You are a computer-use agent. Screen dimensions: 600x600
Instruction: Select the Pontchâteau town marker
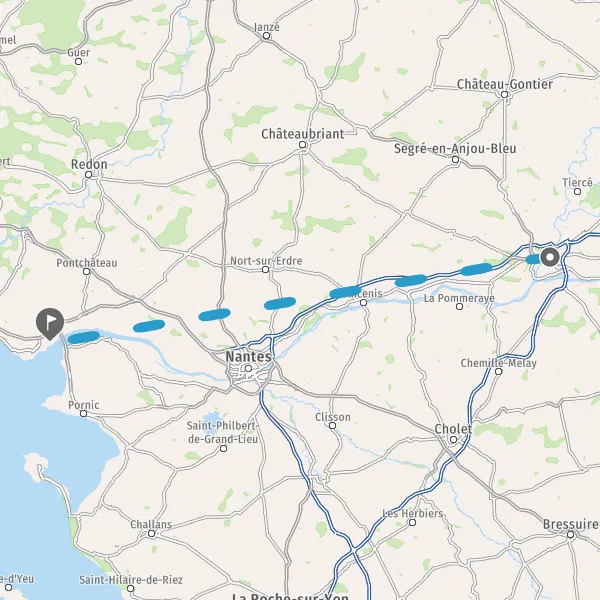86,272
